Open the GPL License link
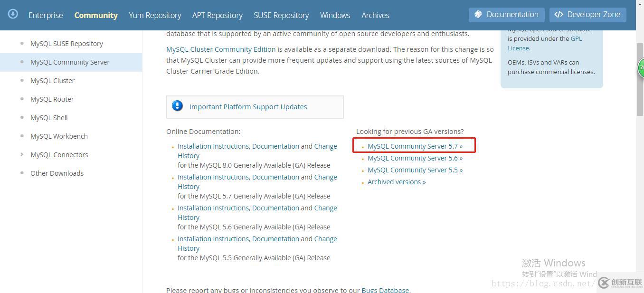 (x=576, y=39)
